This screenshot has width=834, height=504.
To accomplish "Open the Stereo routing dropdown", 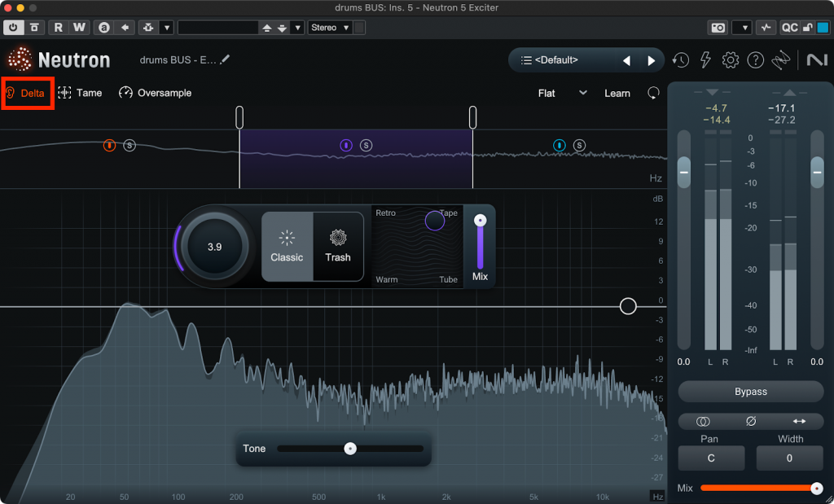I will [330, 28].
